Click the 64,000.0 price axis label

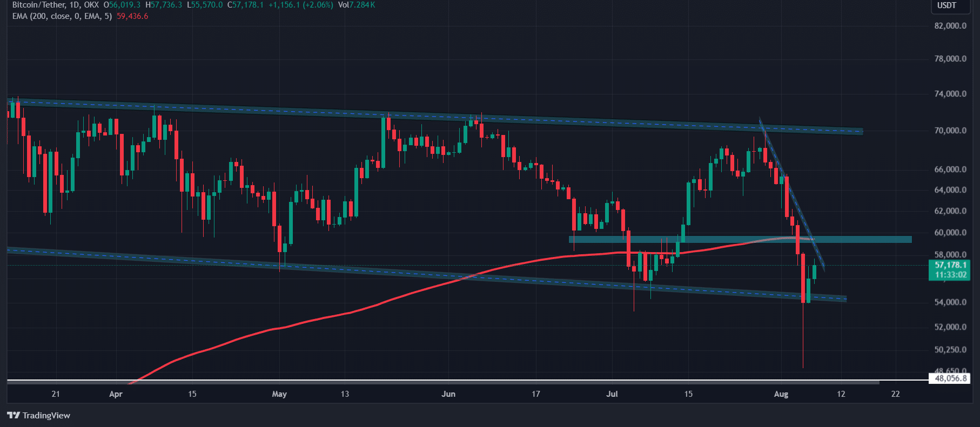[x=950, y=190]
